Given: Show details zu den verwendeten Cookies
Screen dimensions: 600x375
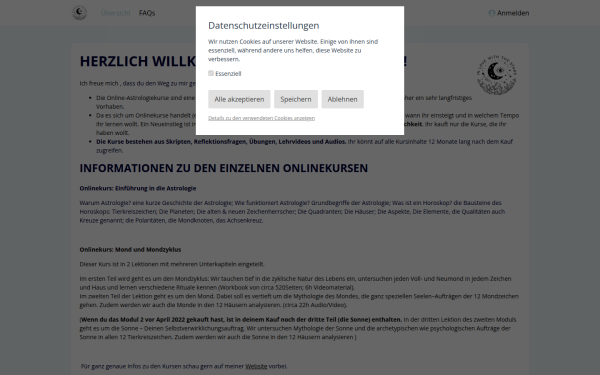Looking at the screenshot, I should click(261, 118).
